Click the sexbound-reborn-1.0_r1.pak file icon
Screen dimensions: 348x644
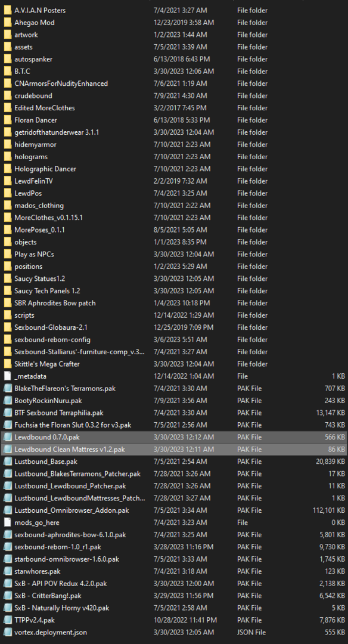coord(7,547)
